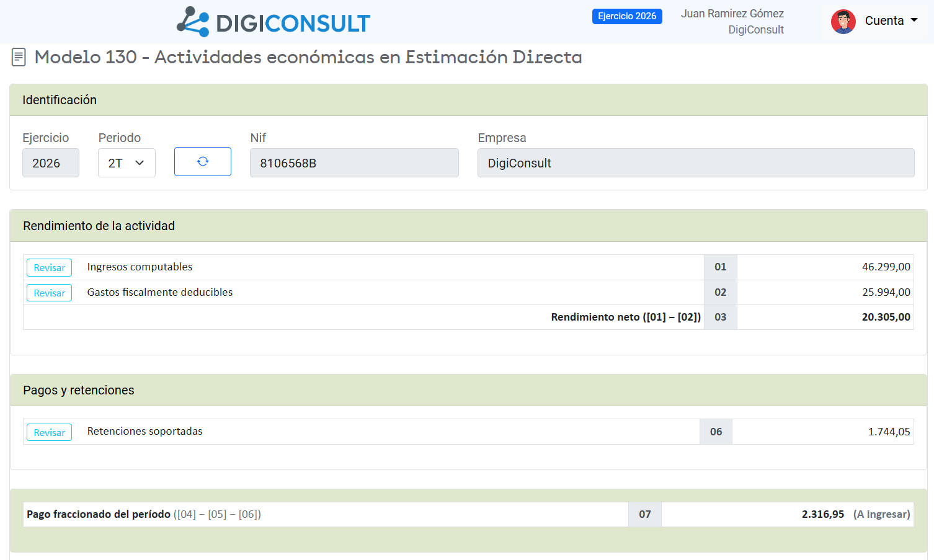Click Revisar for Ingresos computables
The height and width of the screenshot is (560, 934).
click(49, 267)
